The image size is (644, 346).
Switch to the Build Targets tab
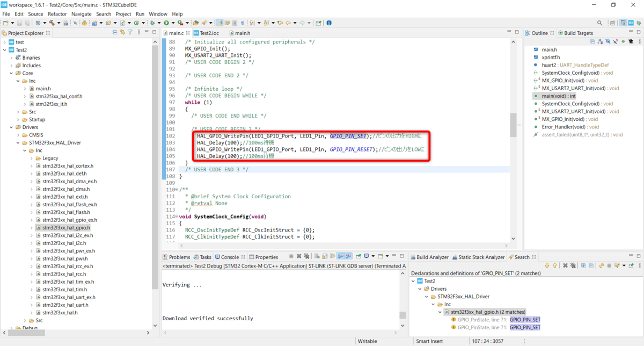click(x=575, y=33)
